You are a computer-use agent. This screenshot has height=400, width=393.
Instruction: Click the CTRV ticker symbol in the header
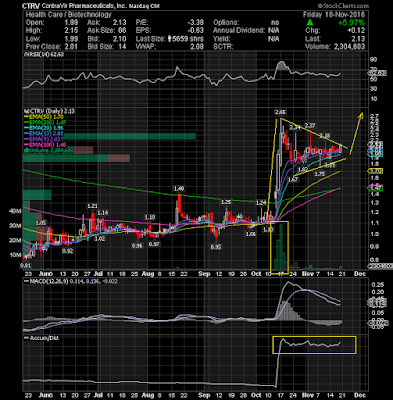coord(31,6)
